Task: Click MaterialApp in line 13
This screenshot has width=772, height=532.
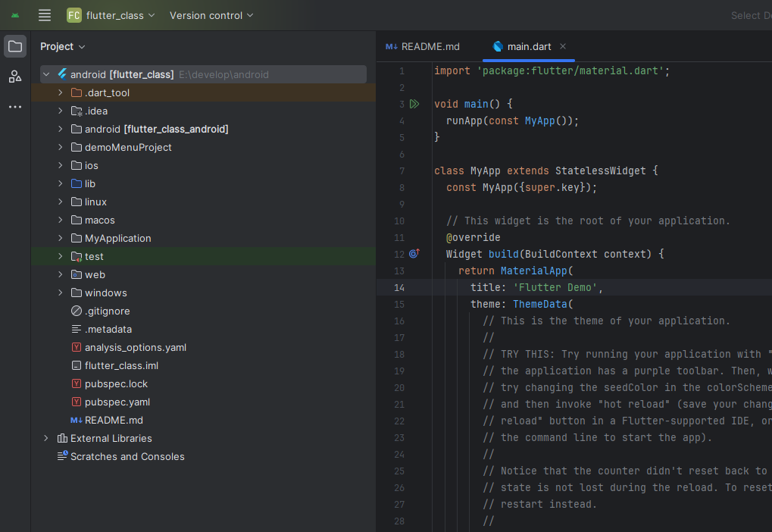Action: pos(533,271)
